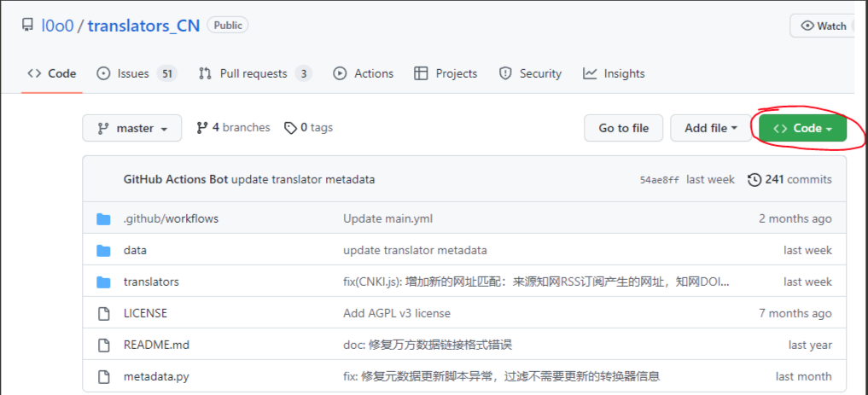Click the LICENSE file icon
The image size is (868, 395).
point(104,313)
